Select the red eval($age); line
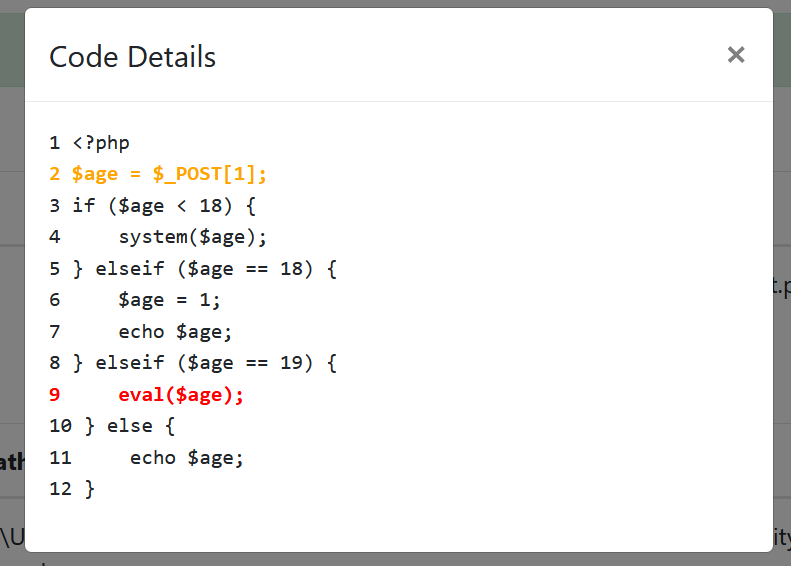Screen dimensions: 791x566 (181, 395)
